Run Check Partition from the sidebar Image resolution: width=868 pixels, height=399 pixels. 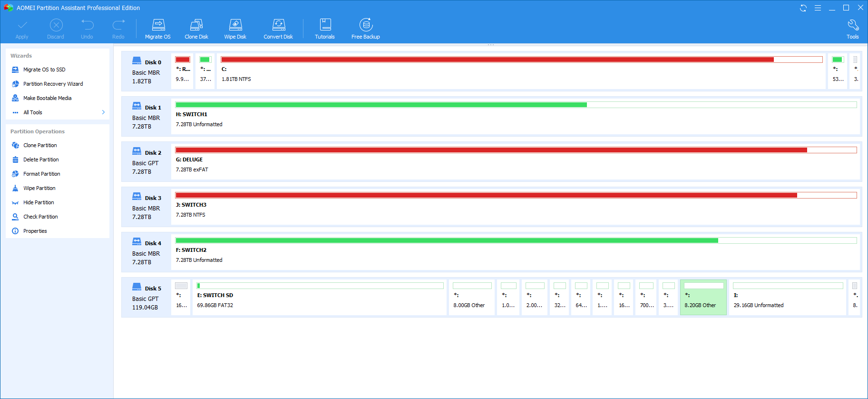tap(40, 217)
